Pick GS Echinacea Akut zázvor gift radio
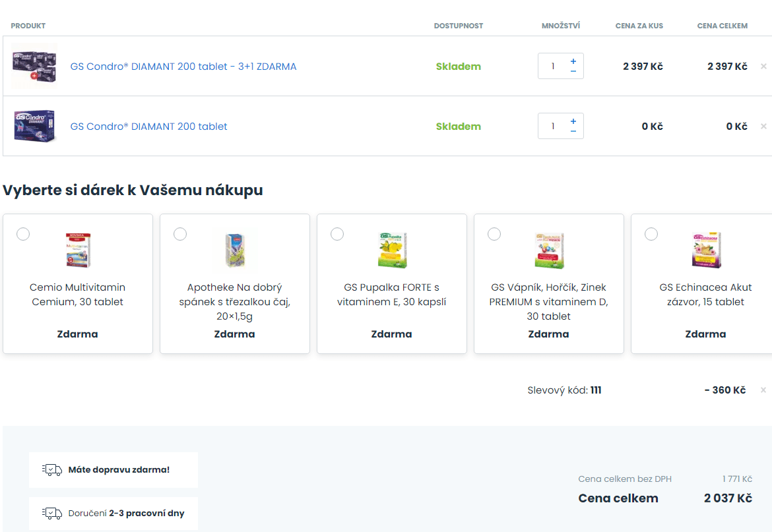772x532 pixels. point(651,234)
